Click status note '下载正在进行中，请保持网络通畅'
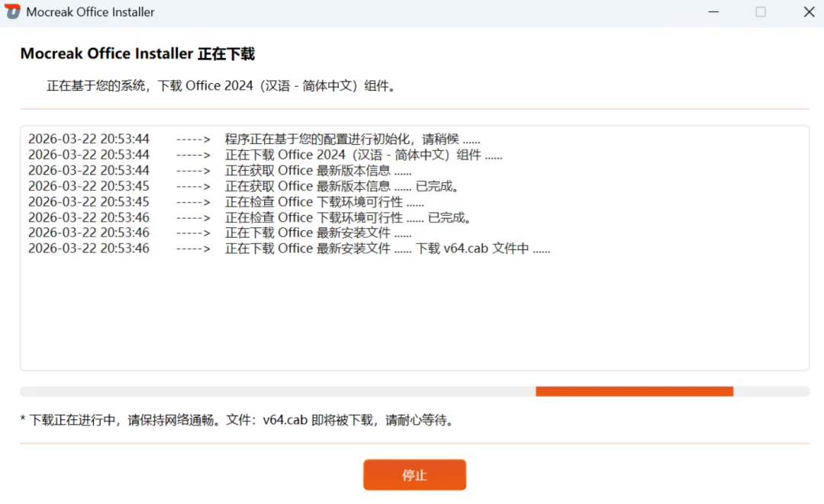 (238, 420)
